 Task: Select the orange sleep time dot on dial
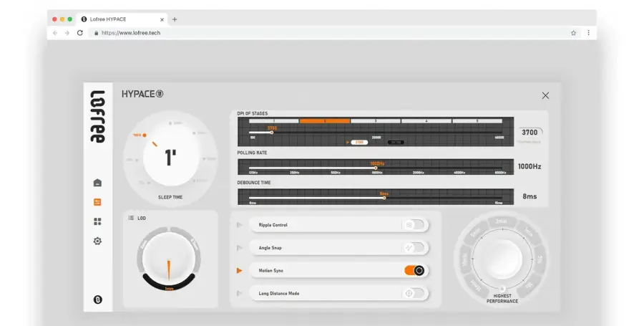click(145, 135)
